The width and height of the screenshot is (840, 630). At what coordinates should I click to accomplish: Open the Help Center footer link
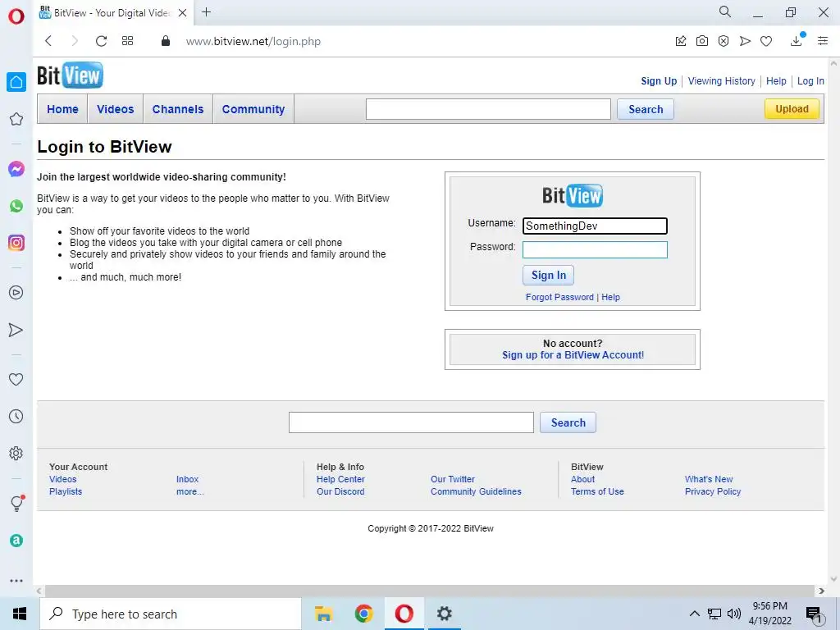click(340, 479)
